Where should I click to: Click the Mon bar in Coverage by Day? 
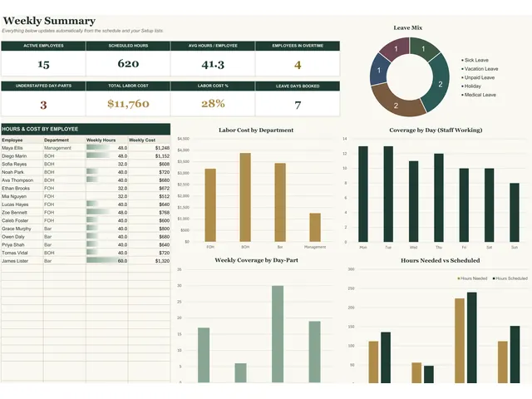(x=363, y=194)
